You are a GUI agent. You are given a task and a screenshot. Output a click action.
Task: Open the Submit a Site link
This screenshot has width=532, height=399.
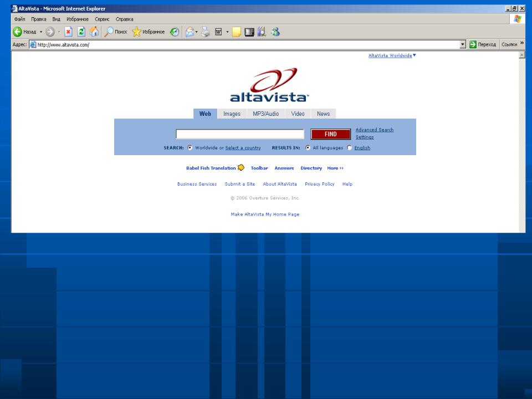240,184
